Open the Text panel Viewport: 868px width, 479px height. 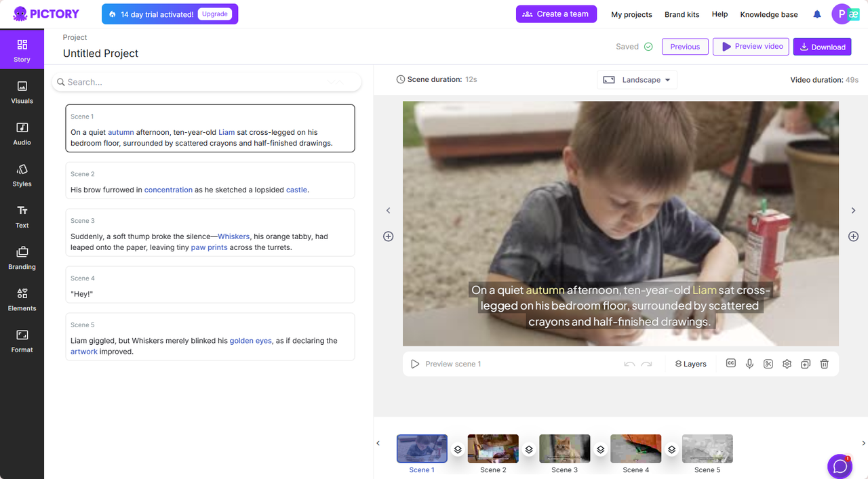[22, 217]
